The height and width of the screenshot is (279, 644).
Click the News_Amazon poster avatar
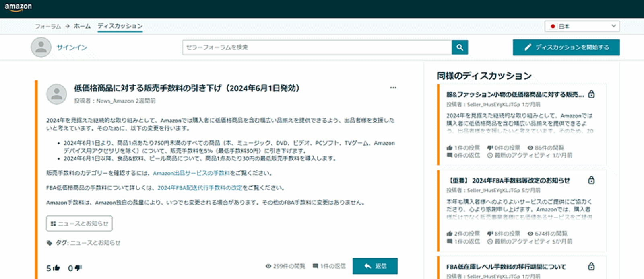(57, 94)
